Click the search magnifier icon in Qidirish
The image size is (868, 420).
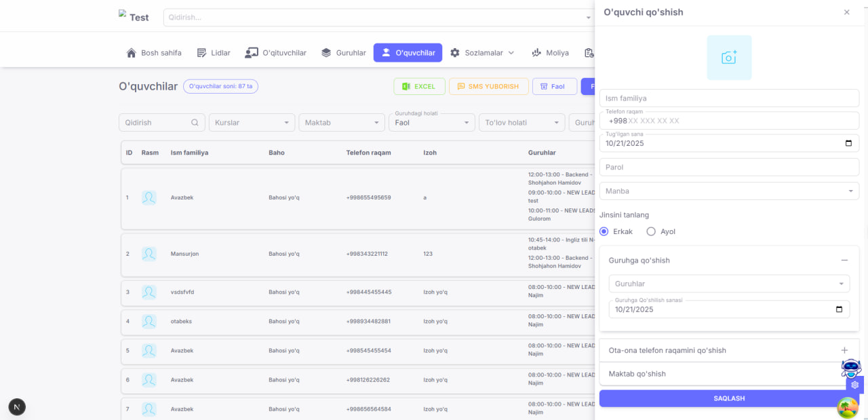click(195, 123)
